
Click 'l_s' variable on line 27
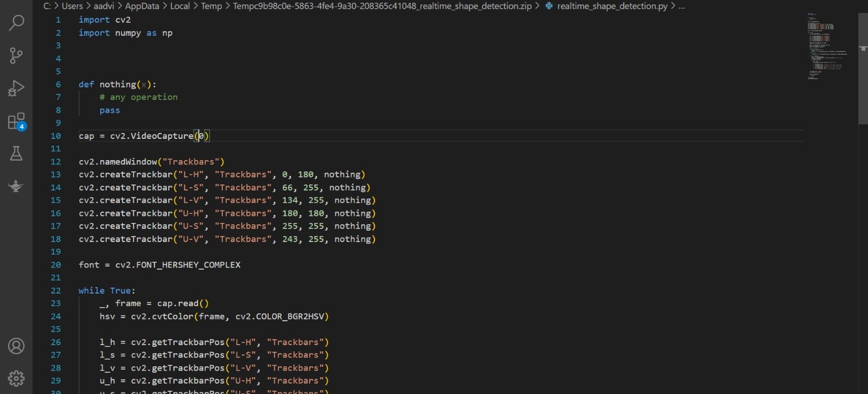[x=107, y=355]
